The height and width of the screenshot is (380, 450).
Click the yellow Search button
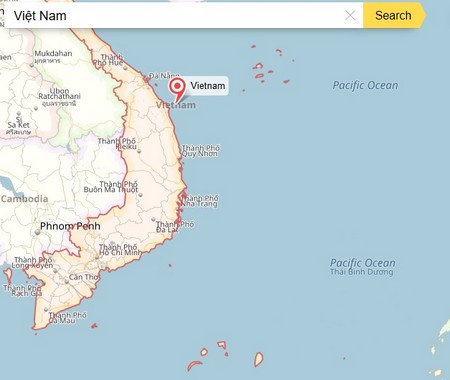393,15
